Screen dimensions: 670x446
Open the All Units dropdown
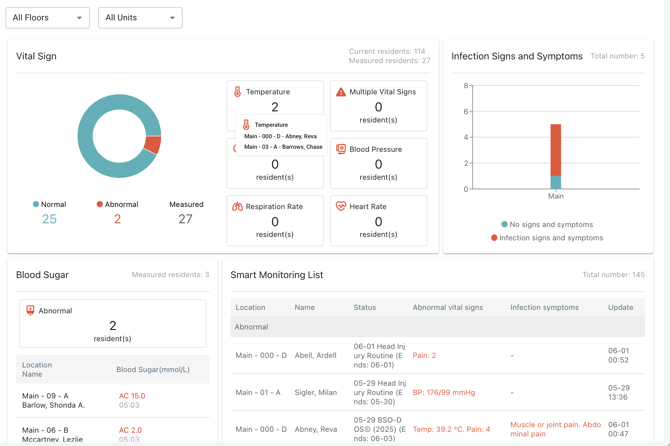(140, 18)
